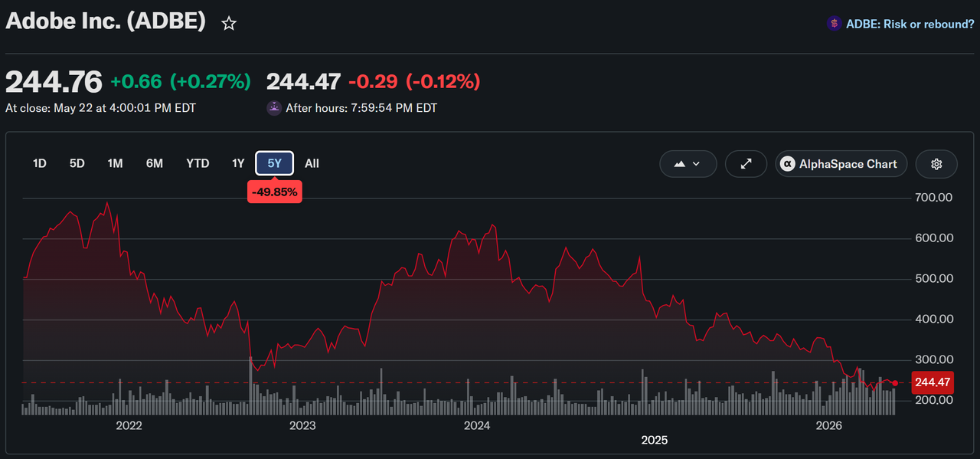Click the 2026 label on time axis
The image size is (980, 459).
tap(829, 425)
